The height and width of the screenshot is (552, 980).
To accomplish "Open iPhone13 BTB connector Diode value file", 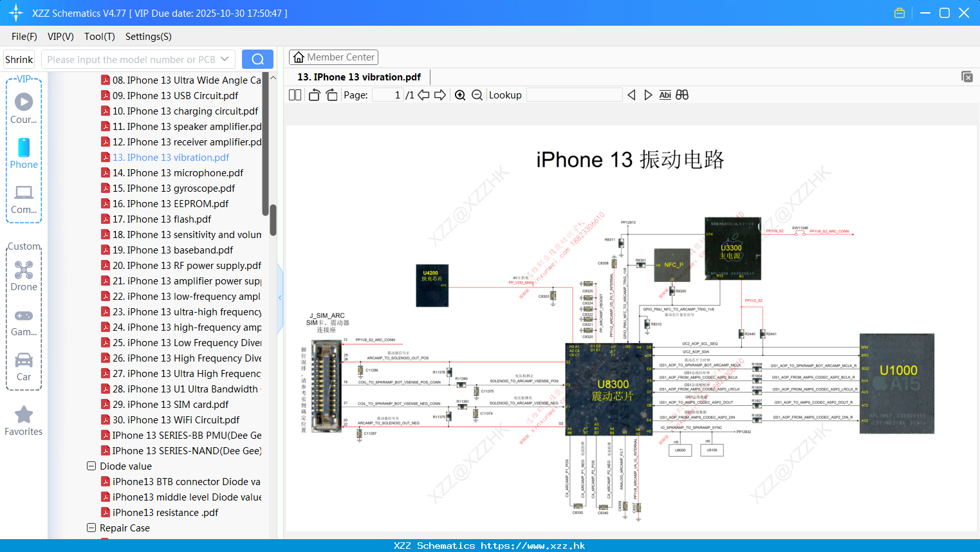I will click(x=181, y=481).
